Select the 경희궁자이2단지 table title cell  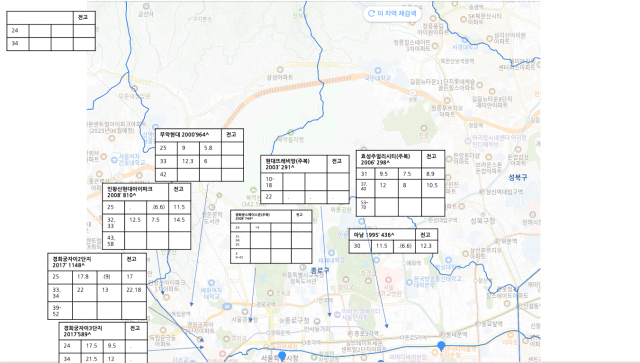pyautogui.click(x=85, y=262)
